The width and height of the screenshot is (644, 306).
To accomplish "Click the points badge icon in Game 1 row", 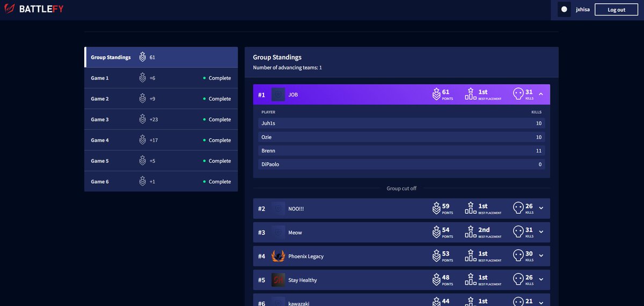I will (x=142, y=78).
